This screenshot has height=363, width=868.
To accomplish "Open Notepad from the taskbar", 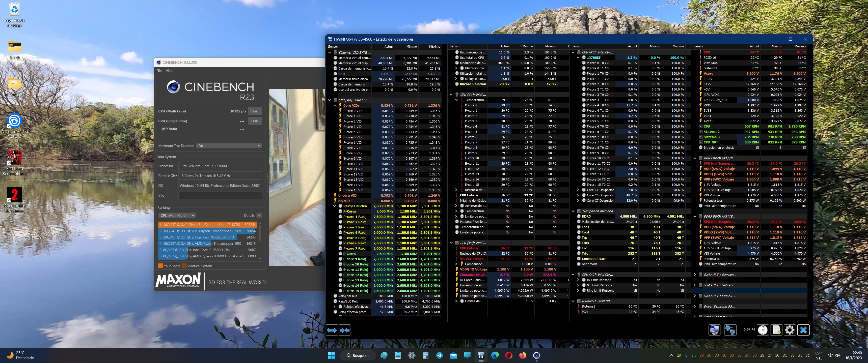I will [x=398, y=356].
